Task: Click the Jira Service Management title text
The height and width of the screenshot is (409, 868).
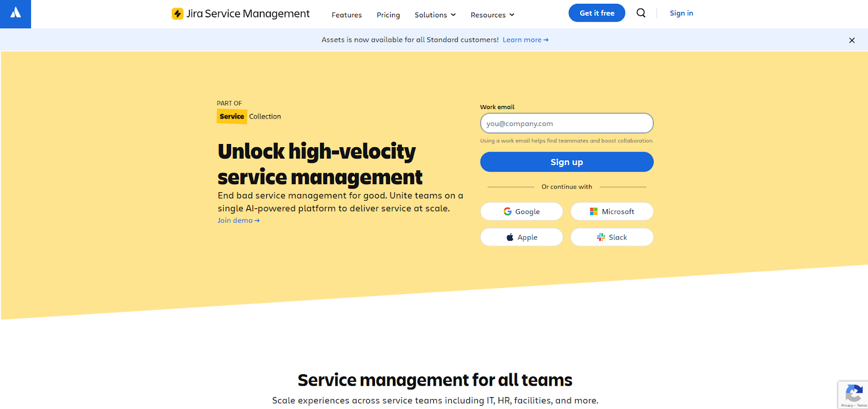Action: [248, 14]
